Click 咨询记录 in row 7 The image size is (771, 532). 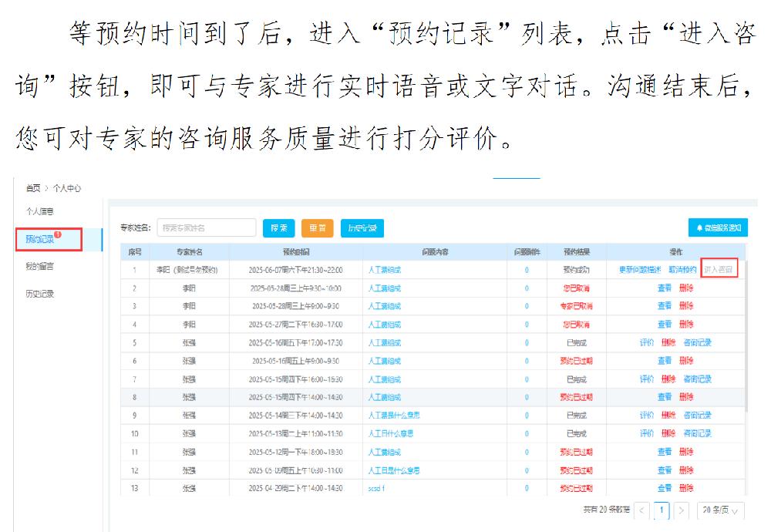tap(697, 379)
